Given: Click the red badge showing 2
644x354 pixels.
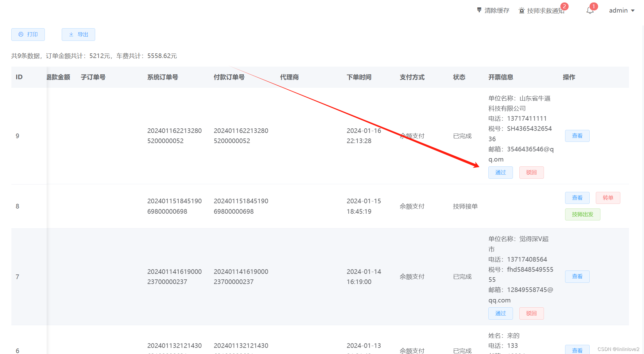Looking at the screenshot, I should 564,6.
